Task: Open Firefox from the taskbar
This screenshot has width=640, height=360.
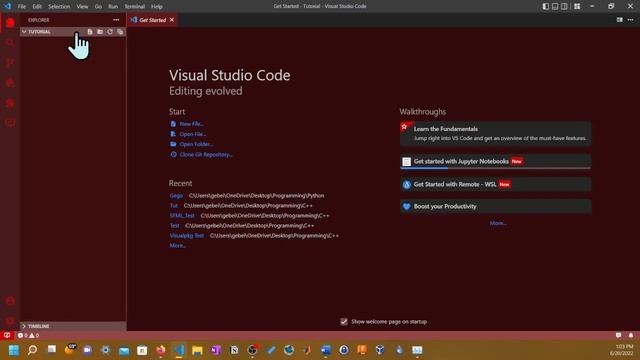Action: pos(161,350)
